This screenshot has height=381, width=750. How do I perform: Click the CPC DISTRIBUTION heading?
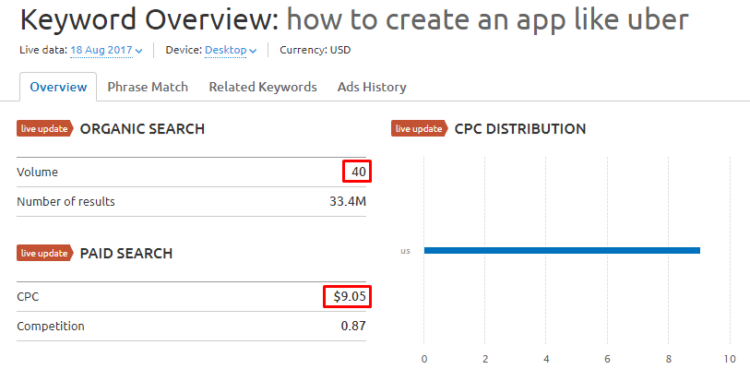[x=520, y=129]
